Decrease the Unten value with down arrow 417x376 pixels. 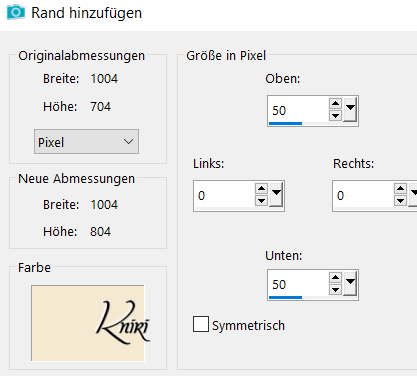[x=335, y=290]
